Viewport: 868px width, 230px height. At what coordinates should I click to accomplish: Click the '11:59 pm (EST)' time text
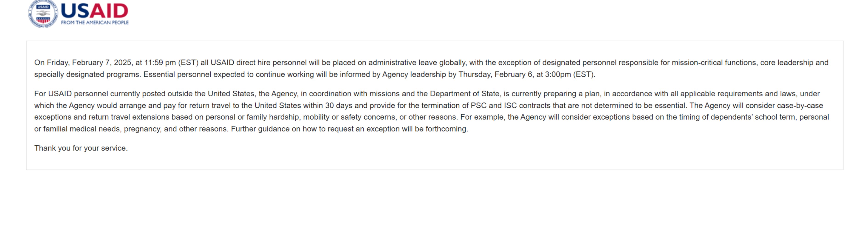pyautogui.click(x=171, y=63)
